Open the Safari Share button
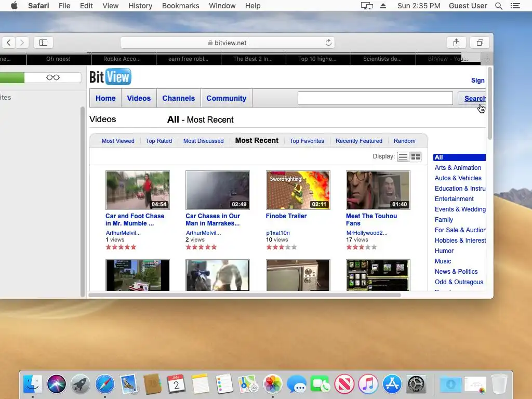532x399 pixels. [x=456, y=43]
